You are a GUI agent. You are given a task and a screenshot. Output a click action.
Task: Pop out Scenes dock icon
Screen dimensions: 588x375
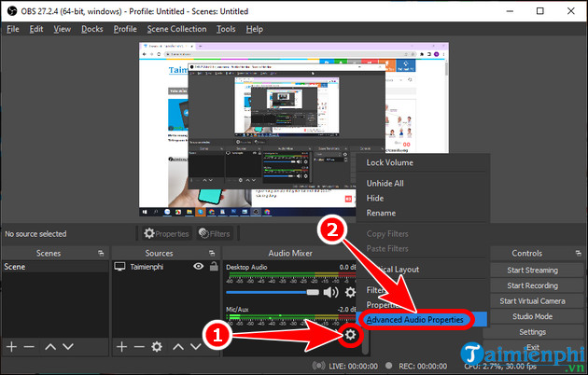tap(101, 253)
